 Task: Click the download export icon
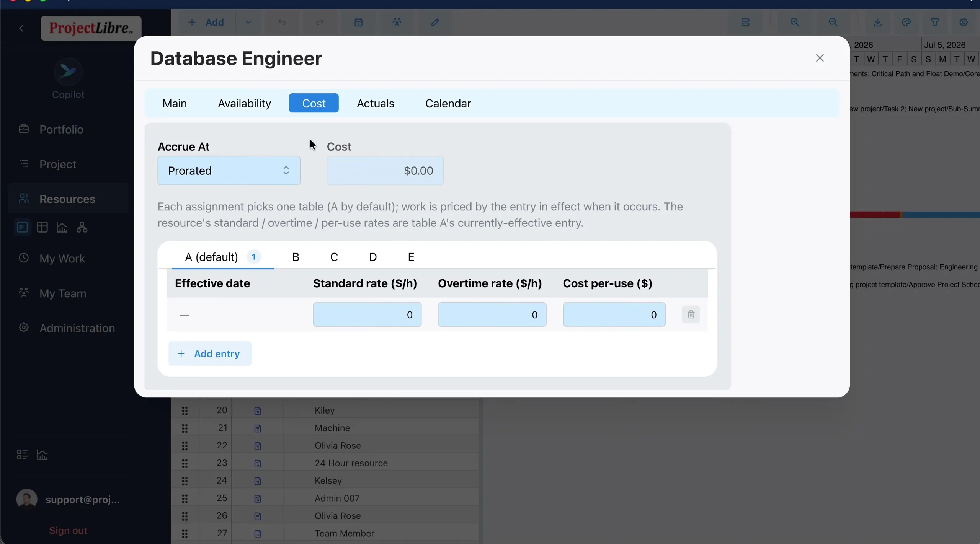(878, 22)
